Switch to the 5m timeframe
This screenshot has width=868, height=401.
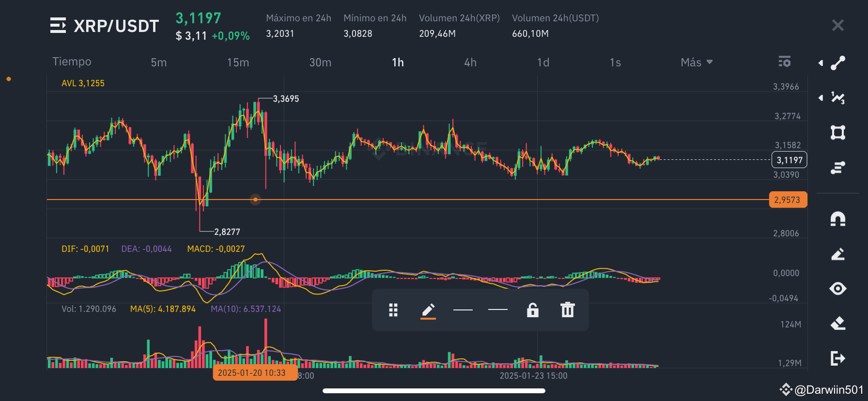point(159,62)
